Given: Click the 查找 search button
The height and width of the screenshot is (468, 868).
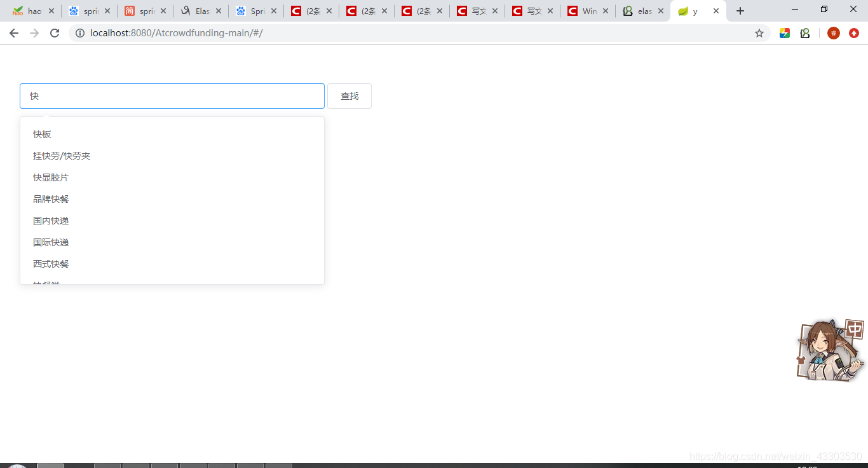Looking at the screenshot, I should 349,96.
